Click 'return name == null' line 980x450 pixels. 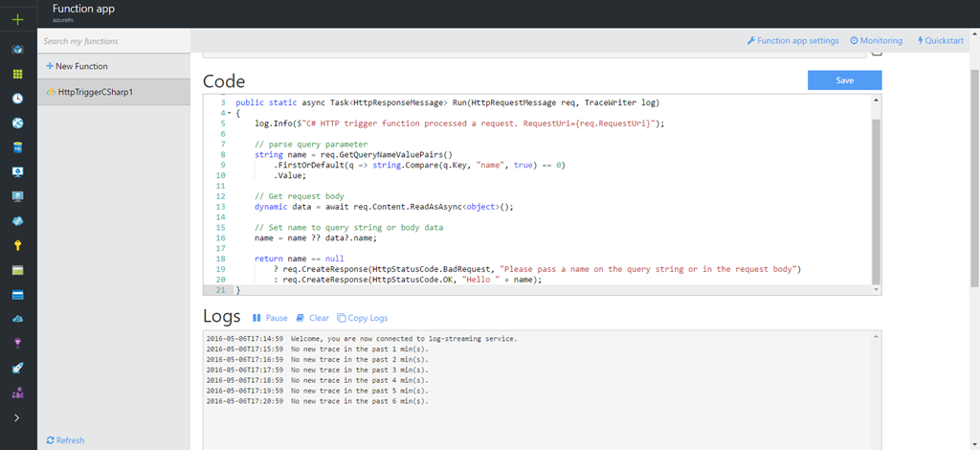tap(300, 259)
